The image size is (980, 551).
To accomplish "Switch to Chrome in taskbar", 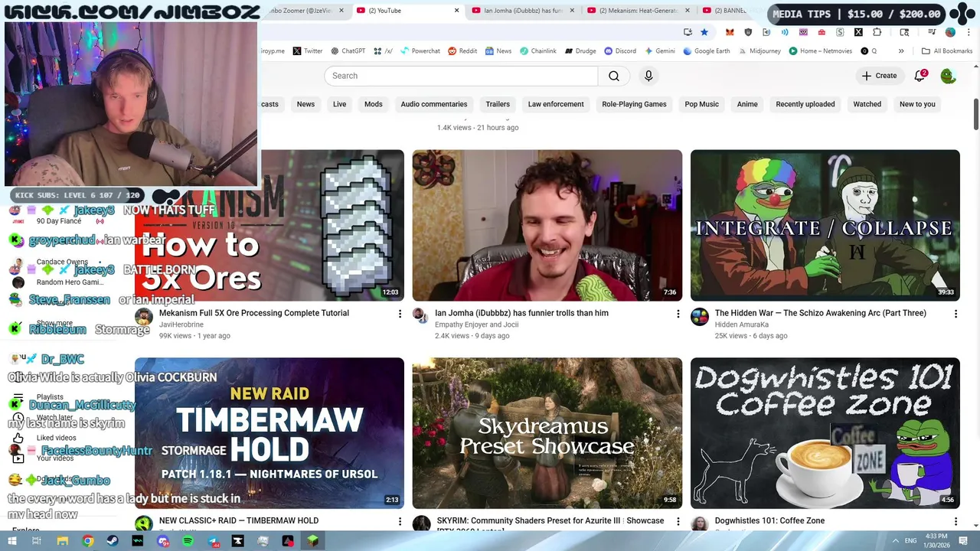I will 88,541.
